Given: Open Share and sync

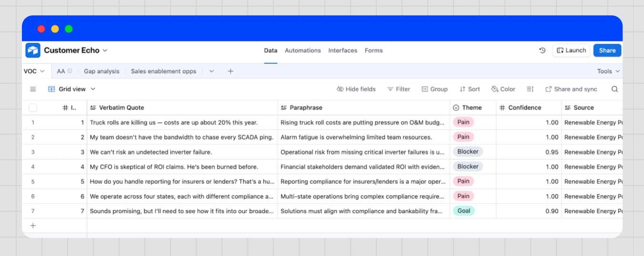Looking at the screenshot, I should (571, 89).
